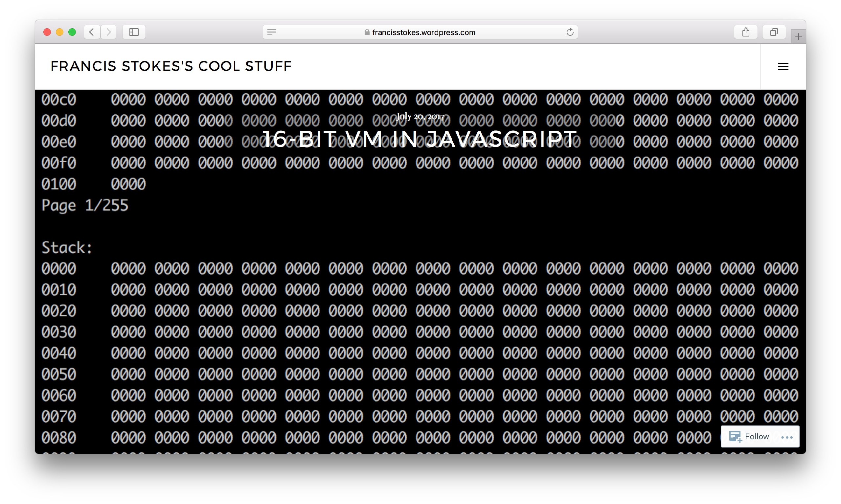
Task: Toggle the Safari sidebar button
Action: 134,32
